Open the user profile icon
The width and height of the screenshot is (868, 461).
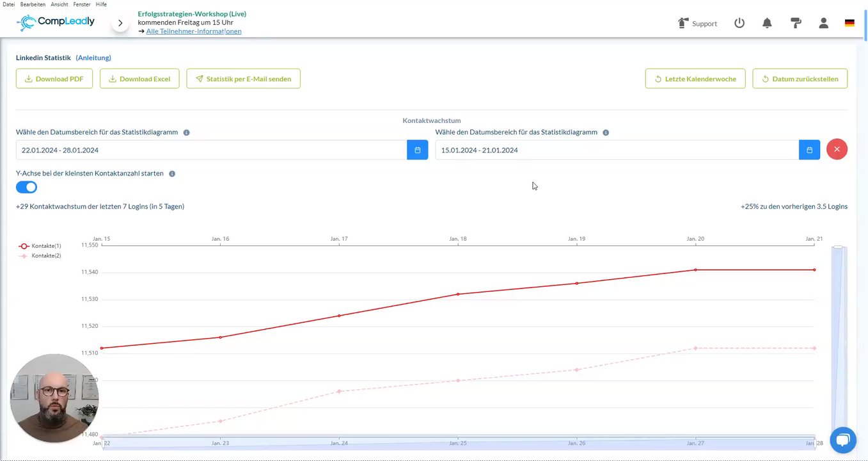pyautogui.click(x=824, y=23)
